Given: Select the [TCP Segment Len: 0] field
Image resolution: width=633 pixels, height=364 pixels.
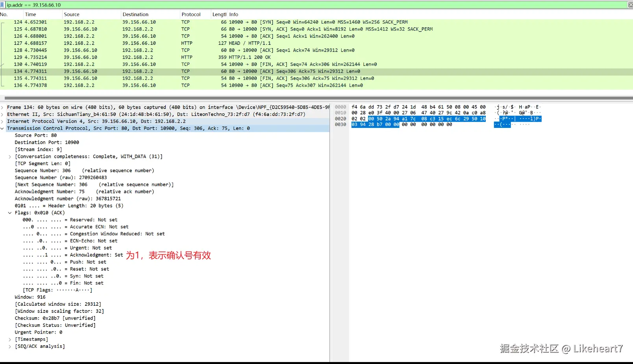Looking at the screenshot, I should tap(43, 164).
